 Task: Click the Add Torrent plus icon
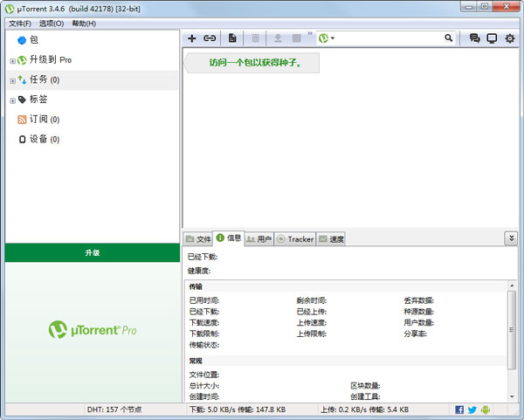tap(192, 38)
